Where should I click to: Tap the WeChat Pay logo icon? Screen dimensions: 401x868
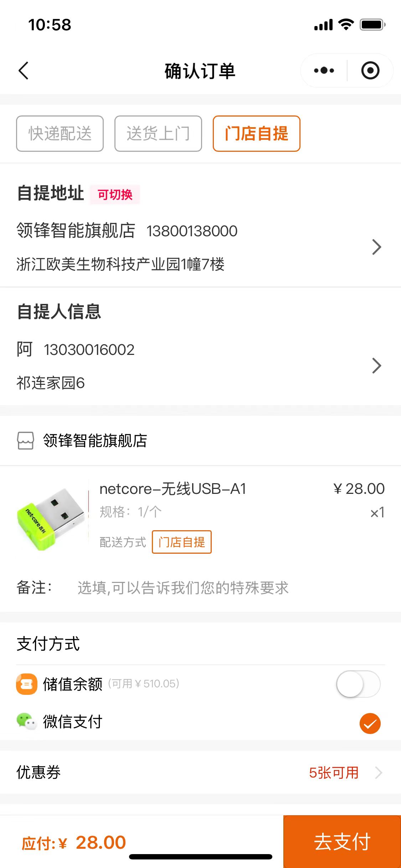pyautogui.click(x=26, y=722)
